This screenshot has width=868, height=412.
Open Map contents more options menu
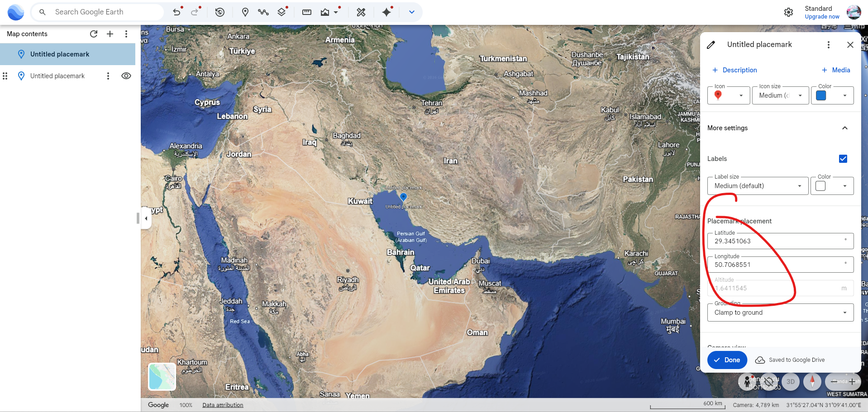tap(126, 34)
